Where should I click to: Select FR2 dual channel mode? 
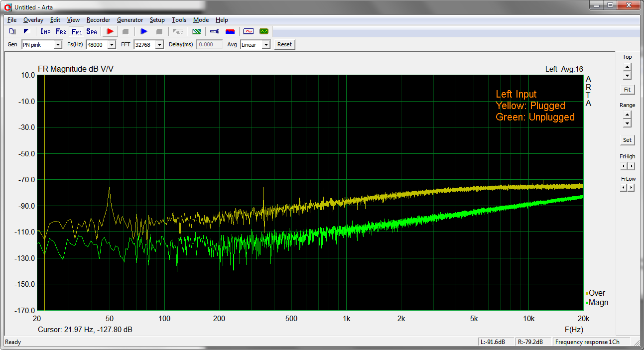[61, 31]
